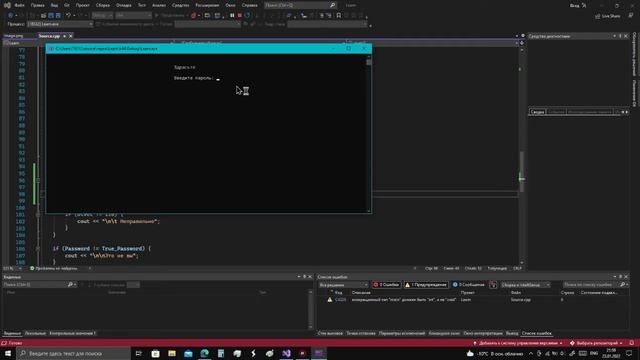640x360 pixels.
Task: Close the diagnostics tools panel
Action: [626, 36]
